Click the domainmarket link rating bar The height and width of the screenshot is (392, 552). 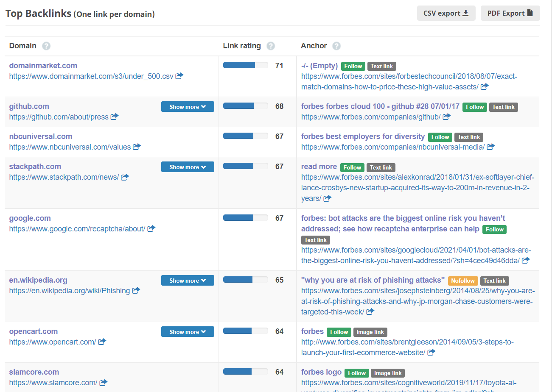(x=246, y=65)
